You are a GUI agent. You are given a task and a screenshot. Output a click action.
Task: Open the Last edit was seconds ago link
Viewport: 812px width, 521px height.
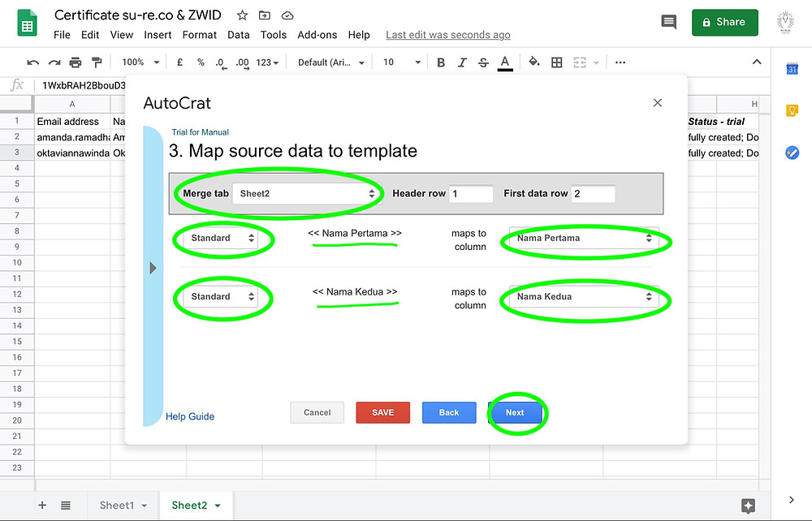click(x=448, y=35)
